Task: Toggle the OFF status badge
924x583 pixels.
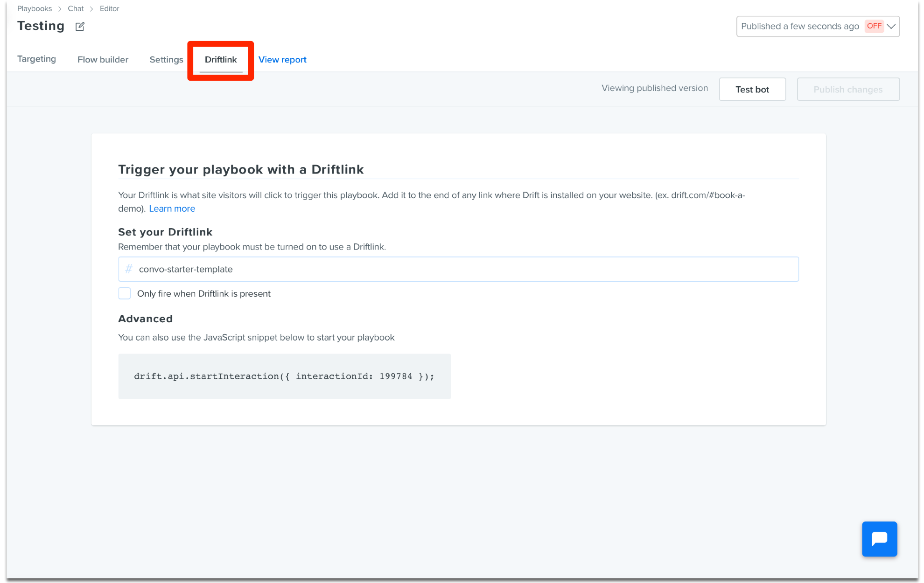Action: [x=874, y=26]
